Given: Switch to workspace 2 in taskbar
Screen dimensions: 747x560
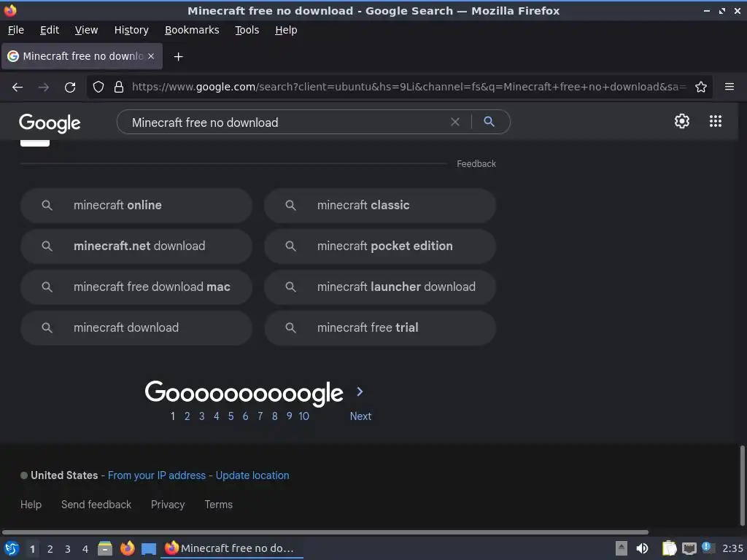Looking at the screenshot, I should [x=50, y=549].
